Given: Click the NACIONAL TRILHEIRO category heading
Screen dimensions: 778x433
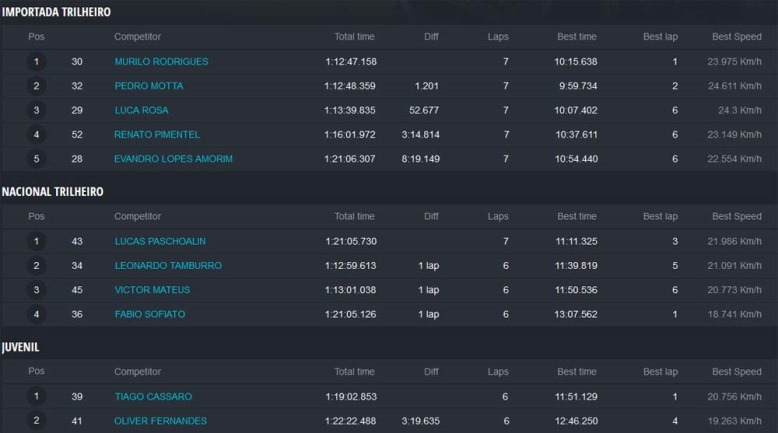Looking at the screenshot, I should coord(53,191).
